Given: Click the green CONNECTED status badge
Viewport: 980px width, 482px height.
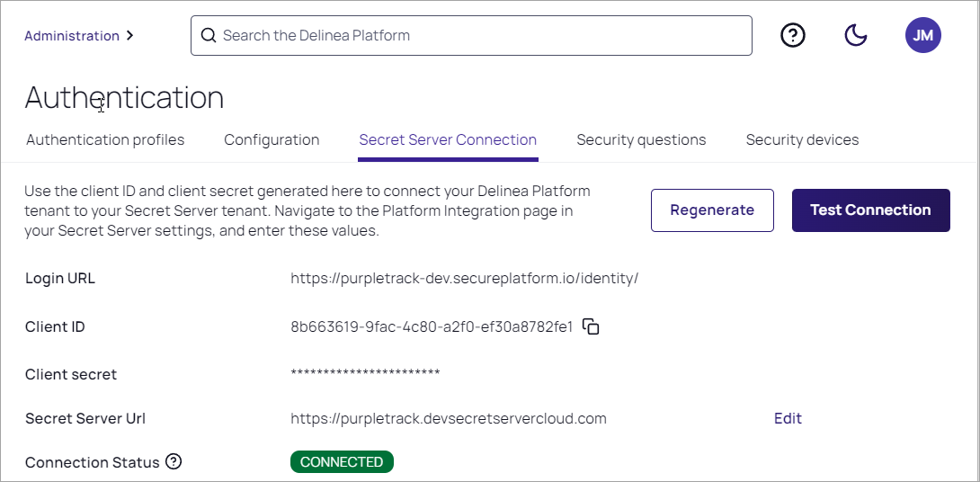Looking at the screenshot, I should 342,462.
